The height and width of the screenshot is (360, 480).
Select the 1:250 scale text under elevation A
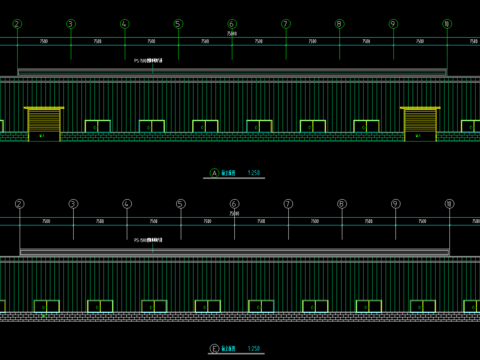254,173
